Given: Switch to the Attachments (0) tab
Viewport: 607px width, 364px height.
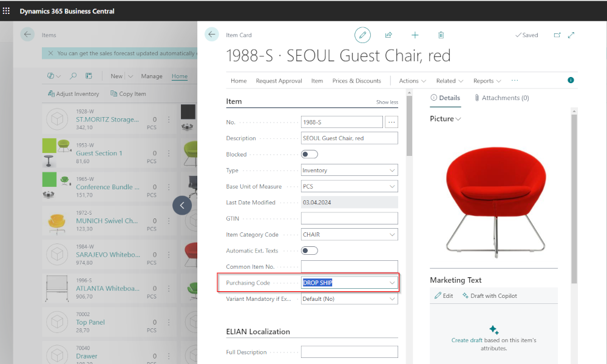Looking at the screenshot, I should tap(502, 98).
